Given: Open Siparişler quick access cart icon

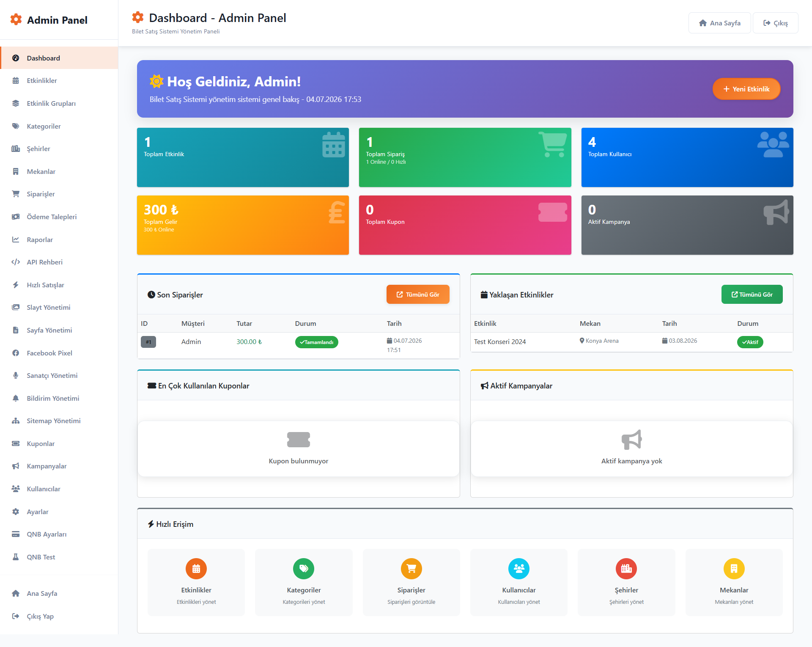Looking at the screenshot, I should [411, 569].
